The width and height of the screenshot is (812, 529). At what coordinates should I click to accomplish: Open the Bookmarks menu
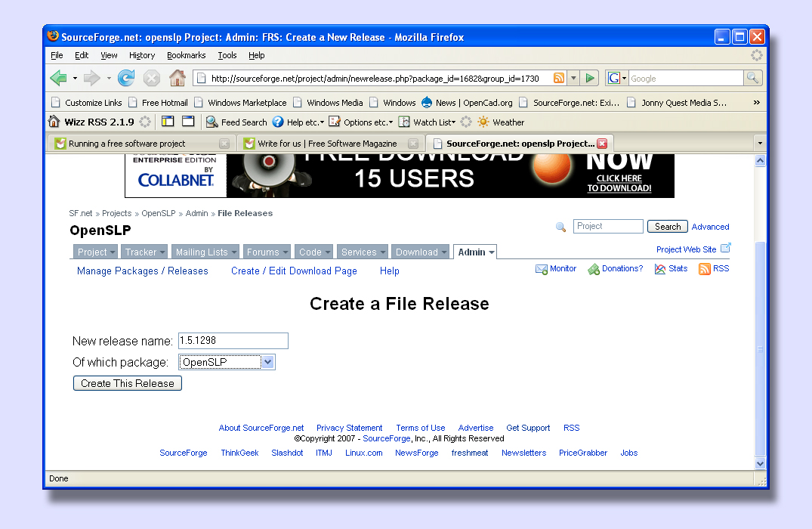click(186, 55)
